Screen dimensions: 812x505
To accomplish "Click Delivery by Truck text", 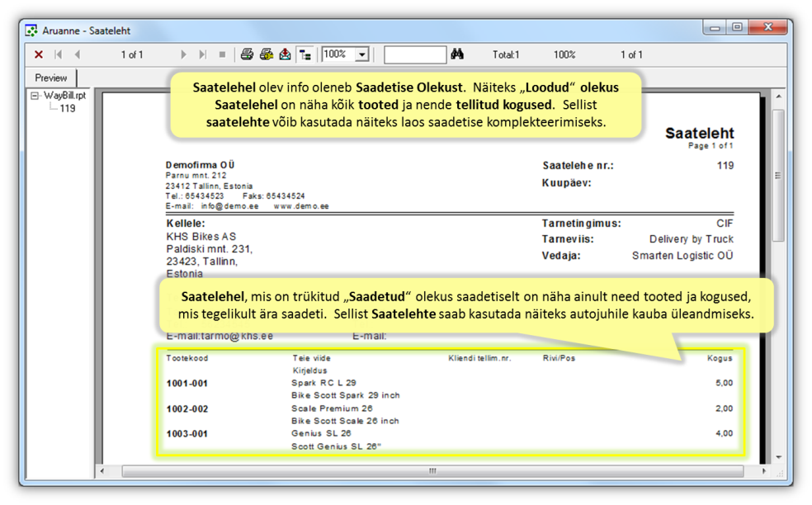I will click(x=692, y=239).
